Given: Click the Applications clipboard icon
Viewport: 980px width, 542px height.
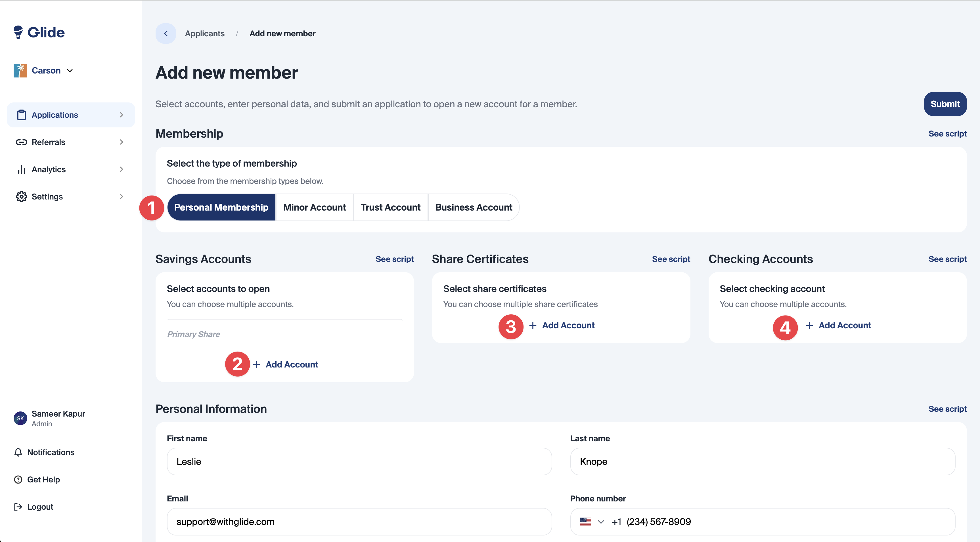Looking at the screenshot, I should (x=22, y=115).
